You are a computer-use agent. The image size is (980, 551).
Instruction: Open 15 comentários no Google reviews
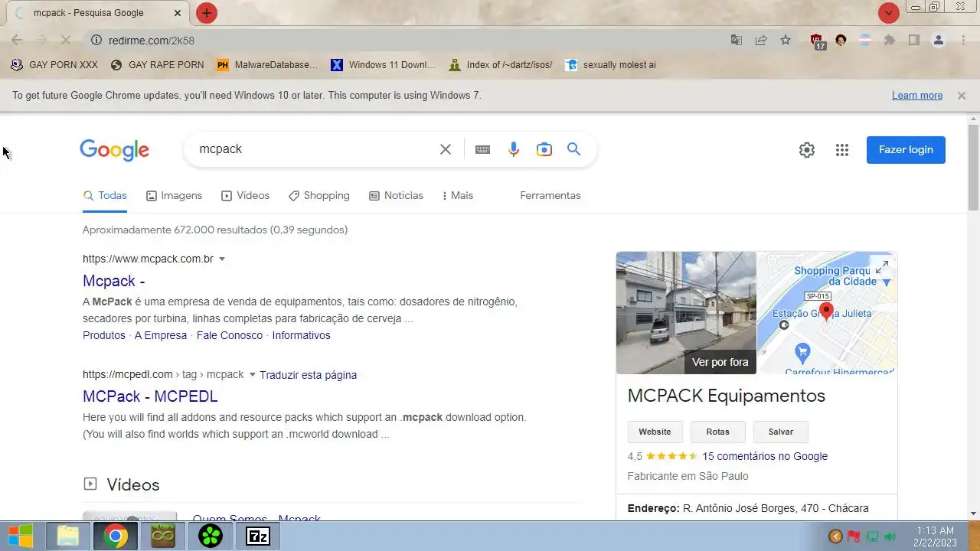[x=765, y=456]
